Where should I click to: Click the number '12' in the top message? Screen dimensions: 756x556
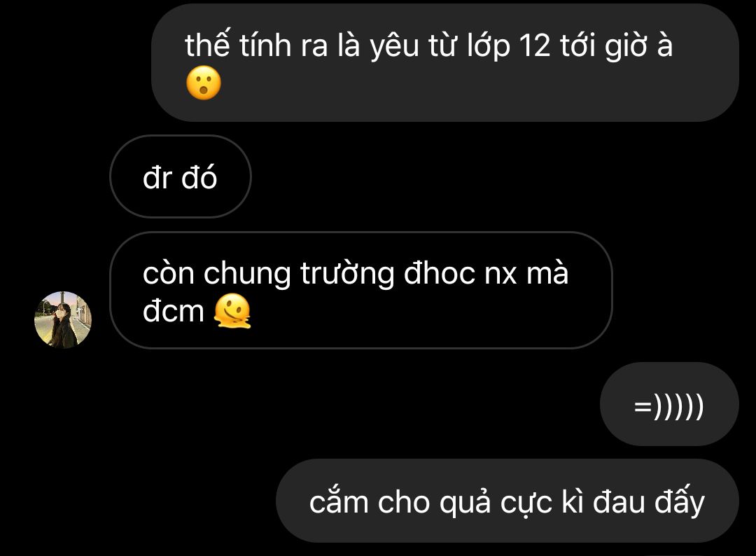(535, 46)
